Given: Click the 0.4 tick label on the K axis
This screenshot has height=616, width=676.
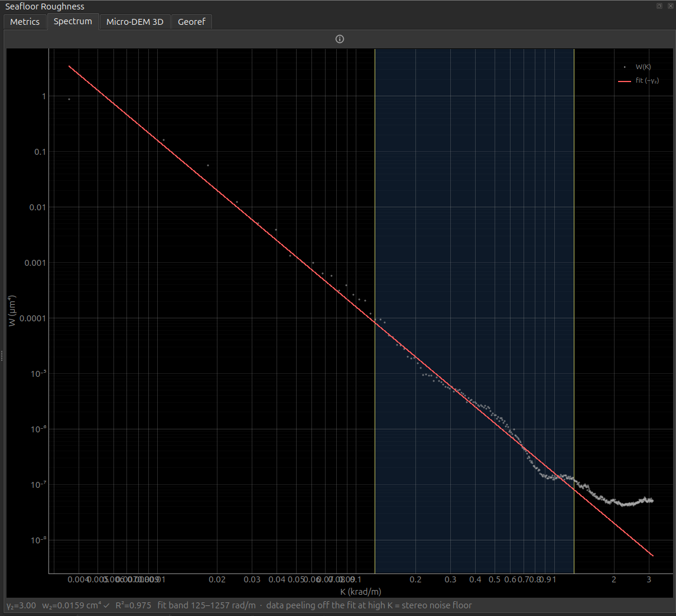Looking at the screenshot, I should (475, 579).
